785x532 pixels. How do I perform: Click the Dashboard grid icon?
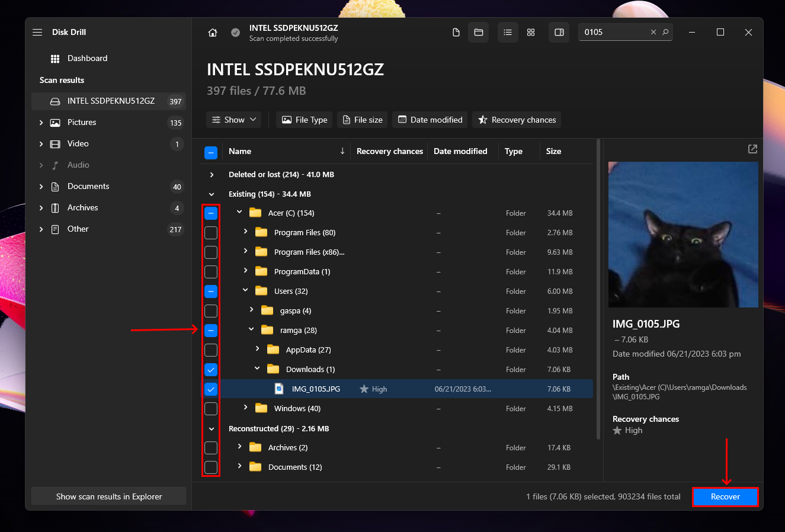click(x=55, y=59)
